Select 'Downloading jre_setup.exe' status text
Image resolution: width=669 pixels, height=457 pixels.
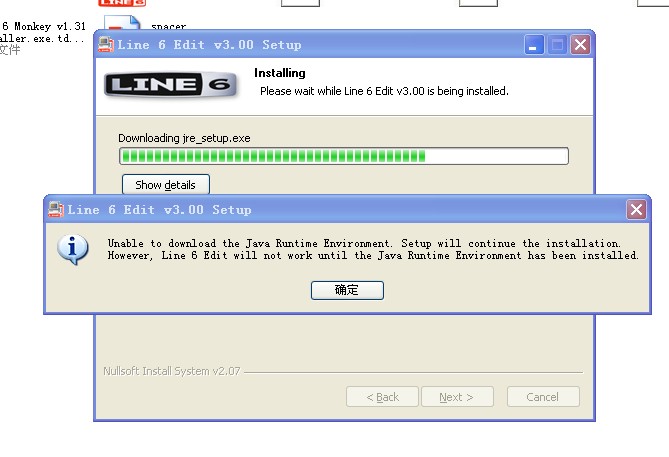point(184,138)
